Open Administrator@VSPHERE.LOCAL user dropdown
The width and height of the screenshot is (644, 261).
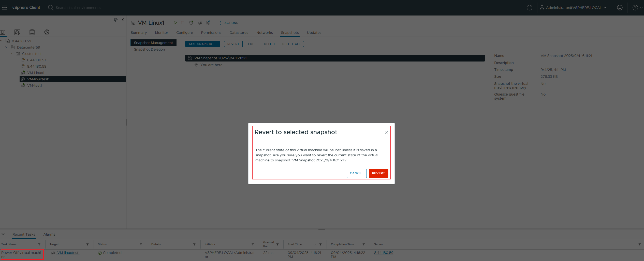coord(573,8)
